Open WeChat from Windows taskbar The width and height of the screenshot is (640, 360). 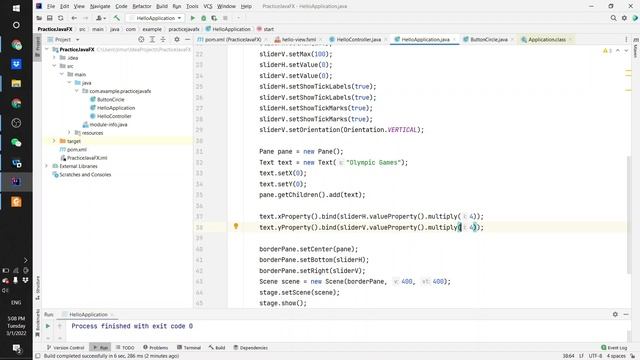pos(16,142)
